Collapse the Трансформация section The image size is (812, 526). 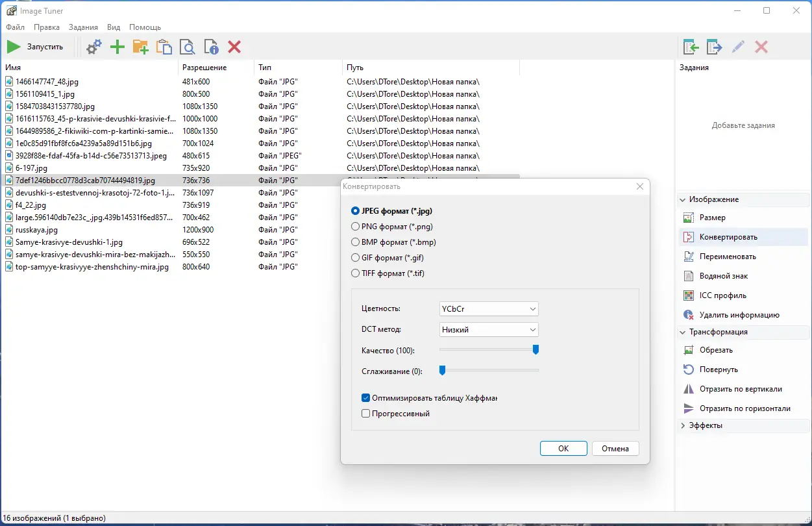coord(683,332)
